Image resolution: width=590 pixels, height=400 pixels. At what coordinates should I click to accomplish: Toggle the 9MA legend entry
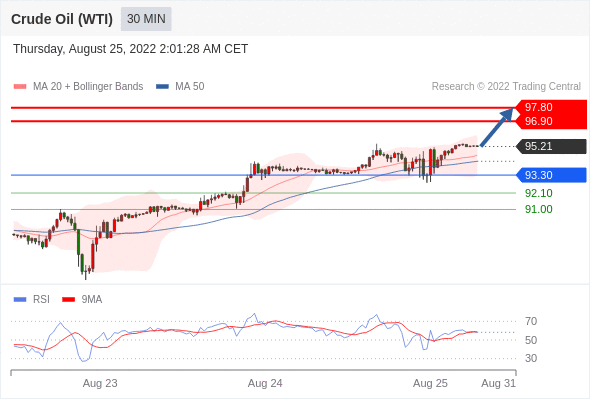coord(82,300)
